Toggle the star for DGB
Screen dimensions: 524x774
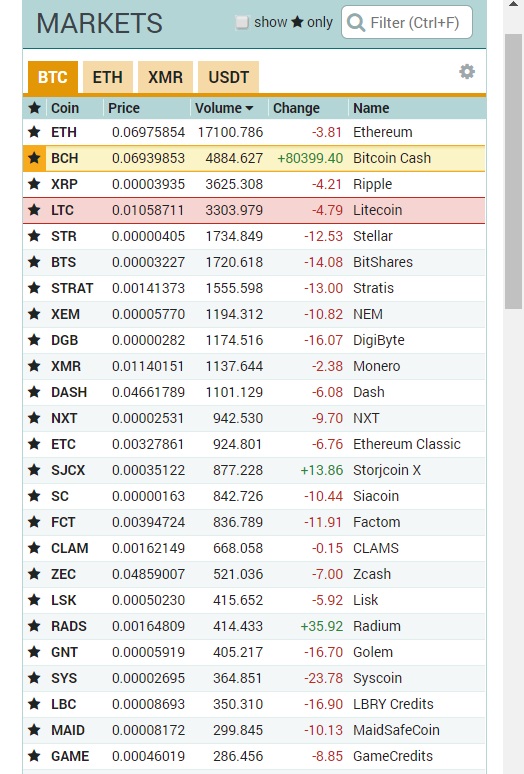point(34,340)
